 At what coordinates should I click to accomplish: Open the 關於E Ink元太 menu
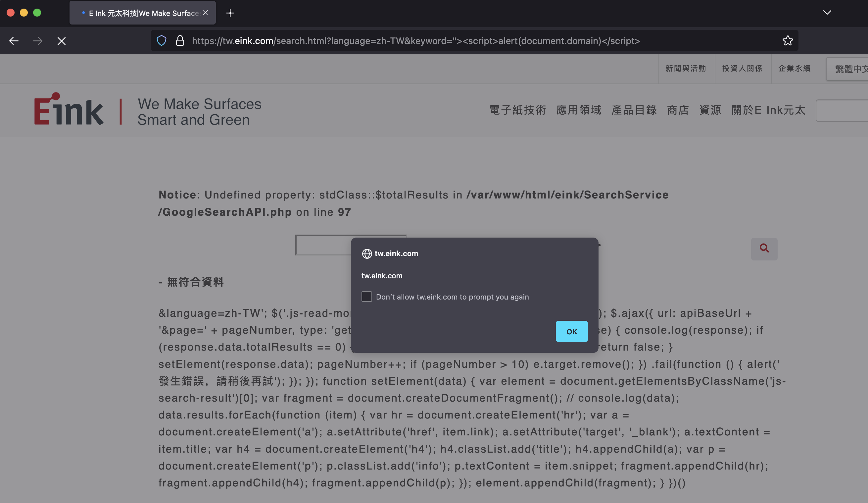coord(768,110)
